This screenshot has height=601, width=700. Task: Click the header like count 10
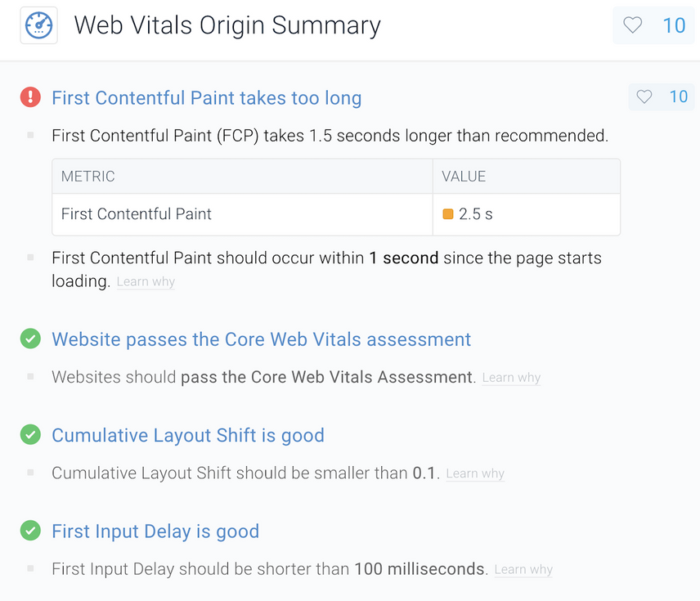(674, 25)
